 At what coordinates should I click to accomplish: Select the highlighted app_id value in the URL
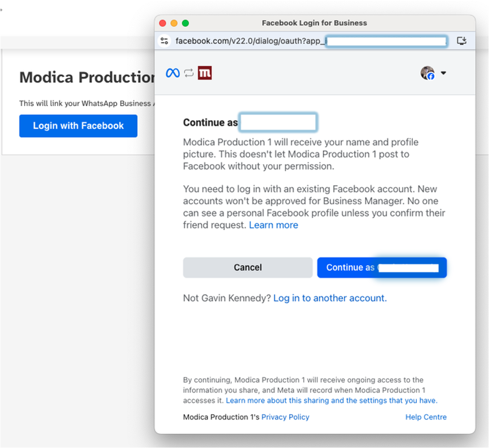[x=386, y=41]
